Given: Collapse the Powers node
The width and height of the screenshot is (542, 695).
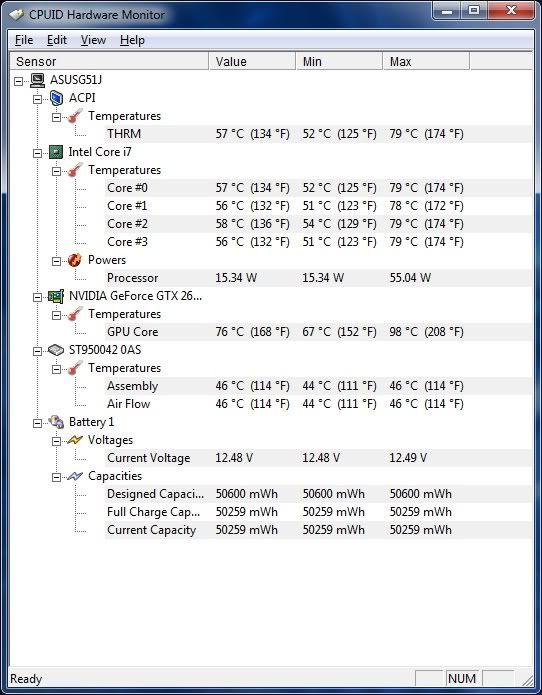Looking at the screenshot, I should point(56,261).
